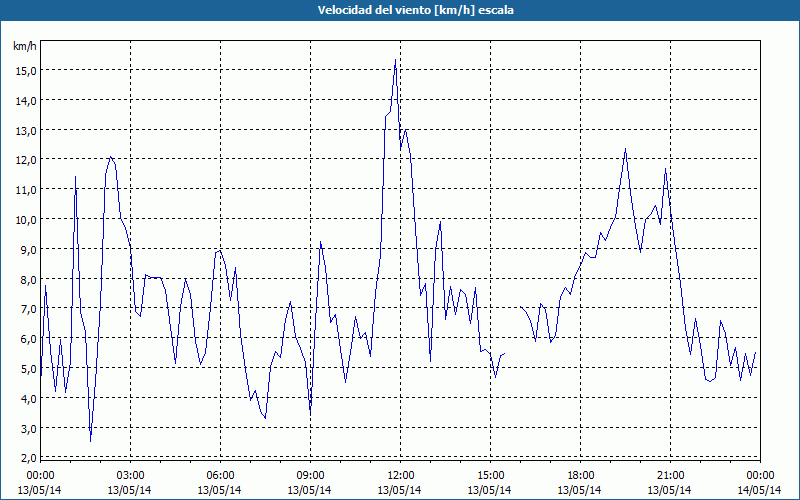Image resolution: width=800 pixels, height=500 pixels.
Task: Select the "5,0" y-axis label
Action: pyautogui.click(x=28, y=369)
